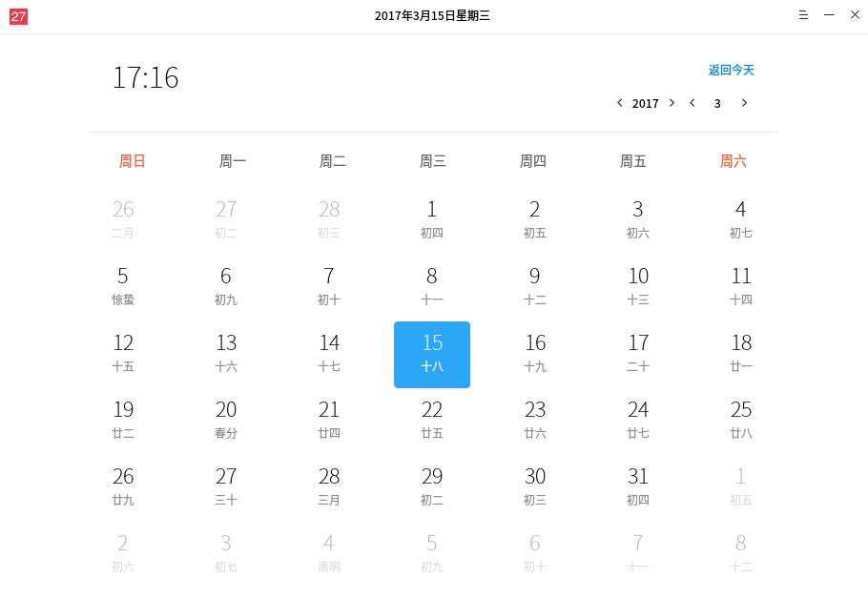Image resolution: width=868 pixels, height=599 pixels.
Task: Click the window title showing 2017年3月15日星期三
Action: click(432, 15)
